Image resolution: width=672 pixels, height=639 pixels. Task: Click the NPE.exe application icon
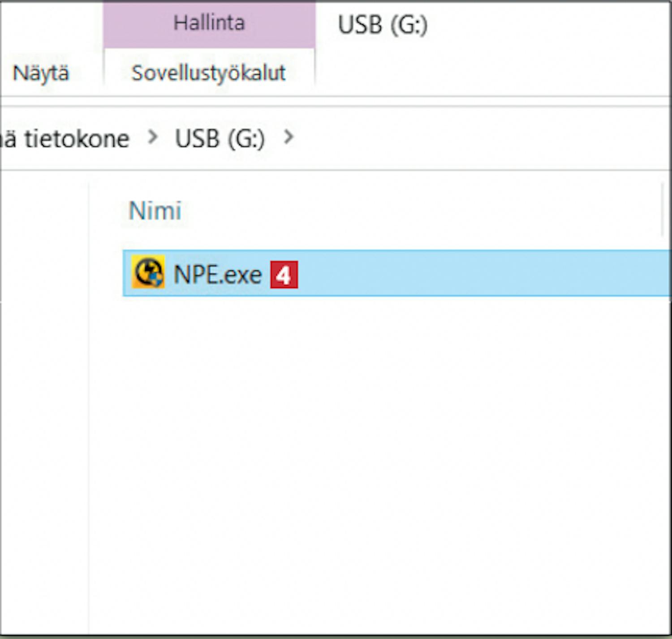[x=147, y=272]
